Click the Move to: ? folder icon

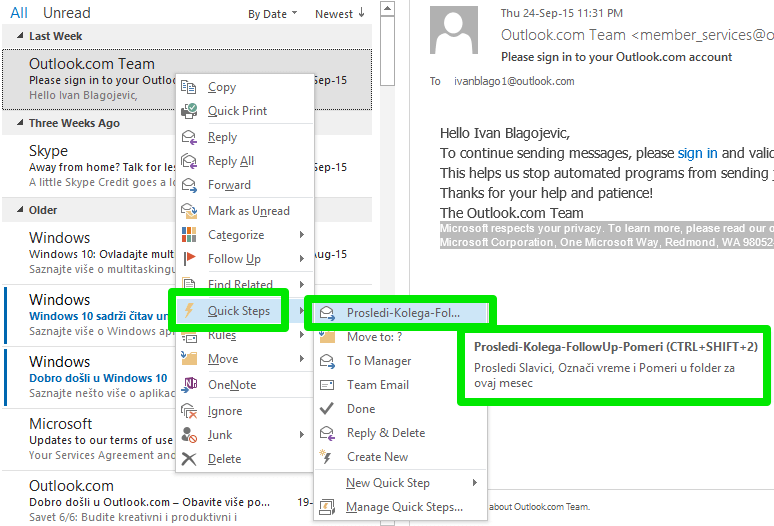327,337
